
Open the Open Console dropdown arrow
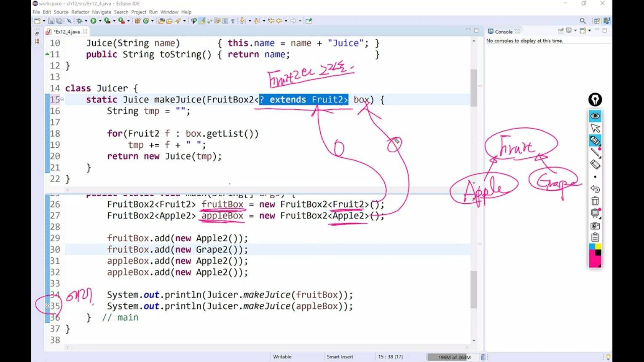click(x=589, y=31)
